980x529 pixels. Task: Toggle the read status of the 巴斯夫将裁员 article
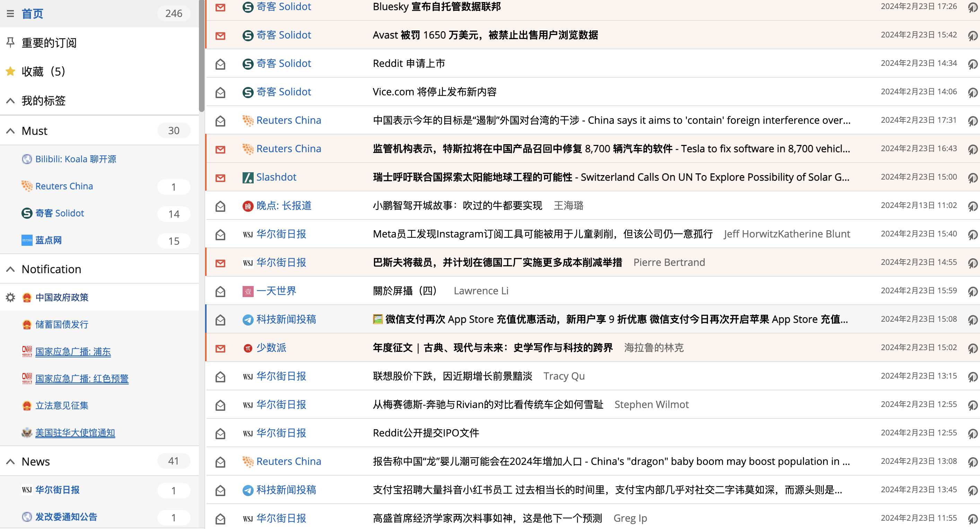(220, 263)
